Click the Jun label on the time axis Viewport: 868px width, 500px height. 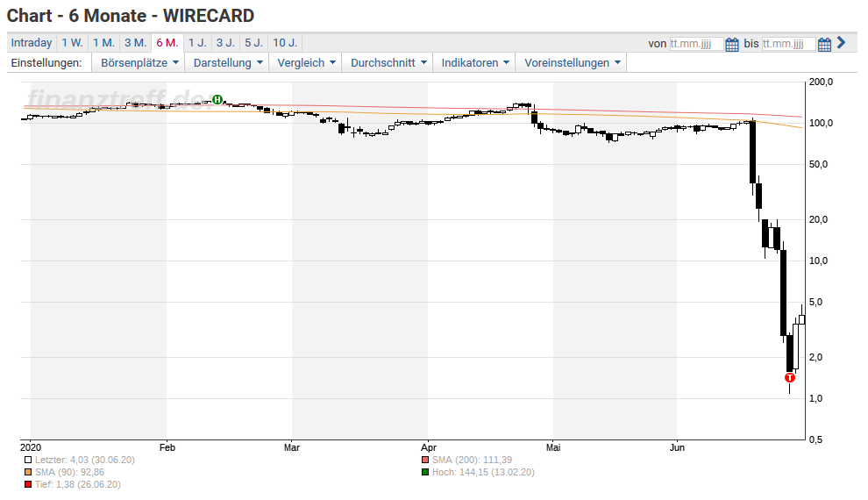point(677,447)
